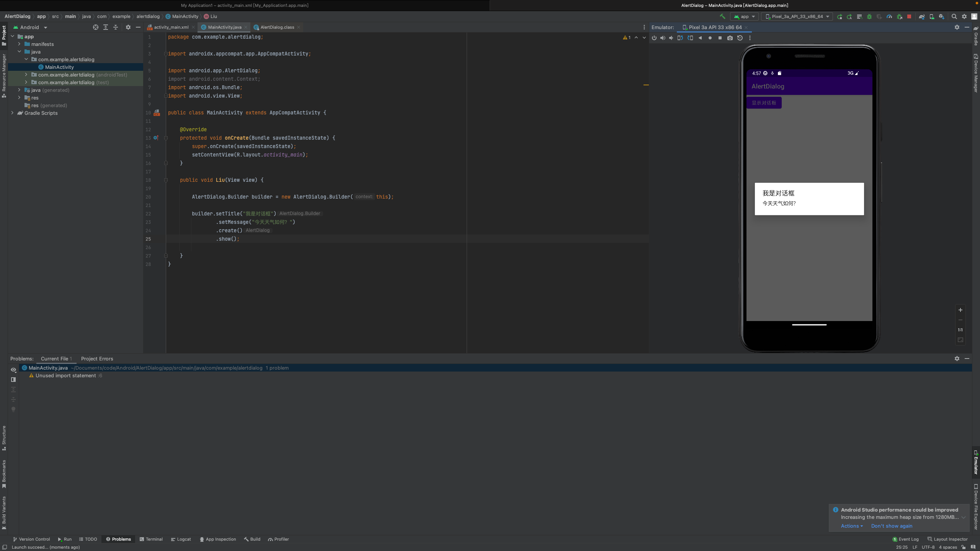Open Search Everywhere magnifier icon
The height and width of the screenshot is (551, 980).
pos(954,16)
